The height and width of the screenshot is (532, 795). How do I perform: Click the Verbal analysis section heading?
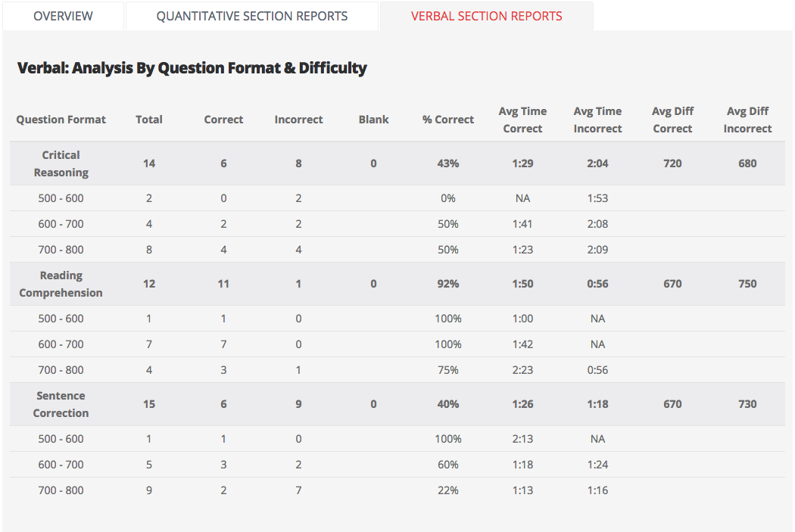192,68
